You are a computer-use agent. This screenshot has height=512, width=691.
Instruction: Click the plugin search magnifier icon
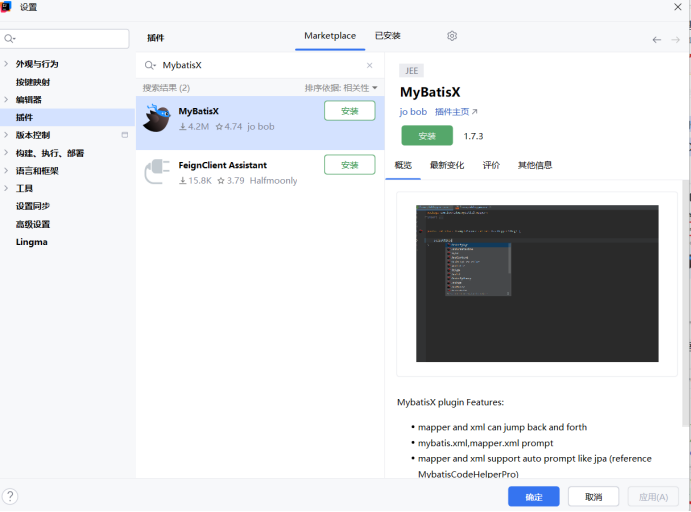pyautogui.click(x=150, y=65)
